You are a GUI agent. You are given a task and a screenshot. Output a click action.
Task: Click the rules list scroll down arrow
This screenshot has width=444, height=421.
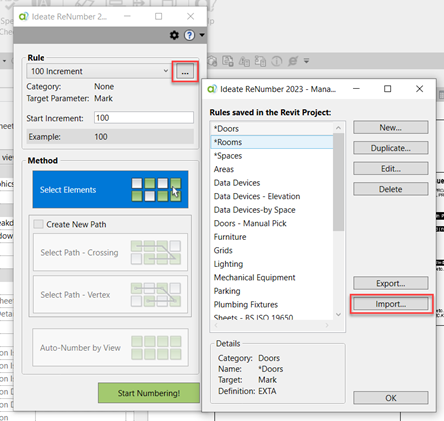click(x=338, y=314)
